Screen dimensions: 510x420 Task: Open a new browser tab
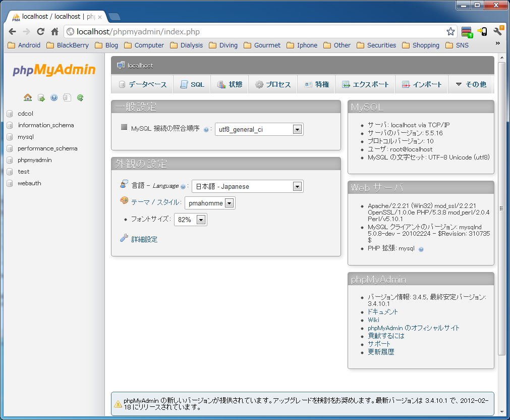click(114, 17)
